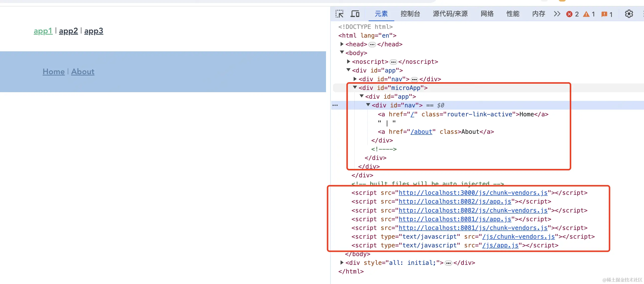Image resolution: width=644 pixels, height=284 pixels.
Task: Click the About link in the micro app
Action: tap(83, 72)
